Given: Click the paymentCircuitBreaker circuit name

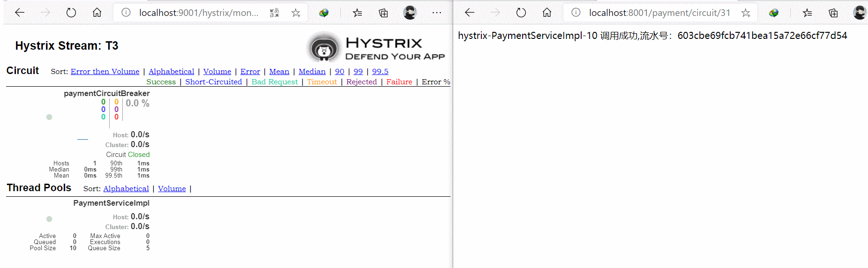Looking at the screenshot, I should pos(107,93).
